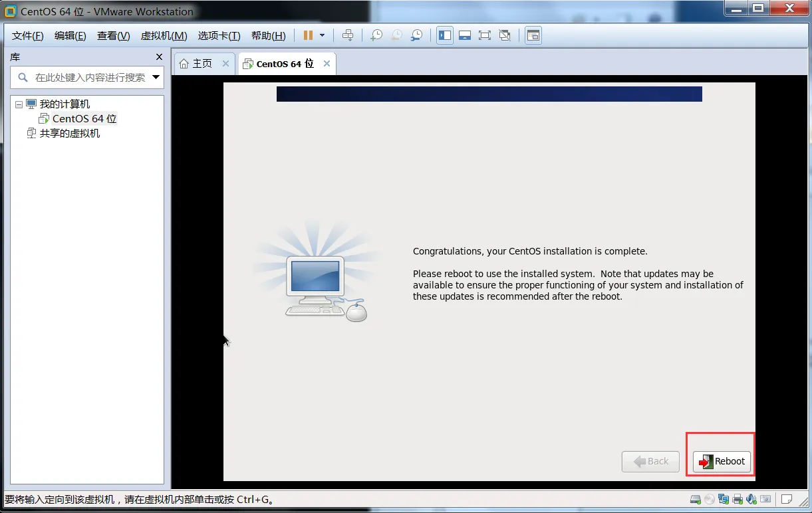Screen dimensions: 812x513
Task: Collapse the 我的计算机 tree node
Action: tap(19, 104)
